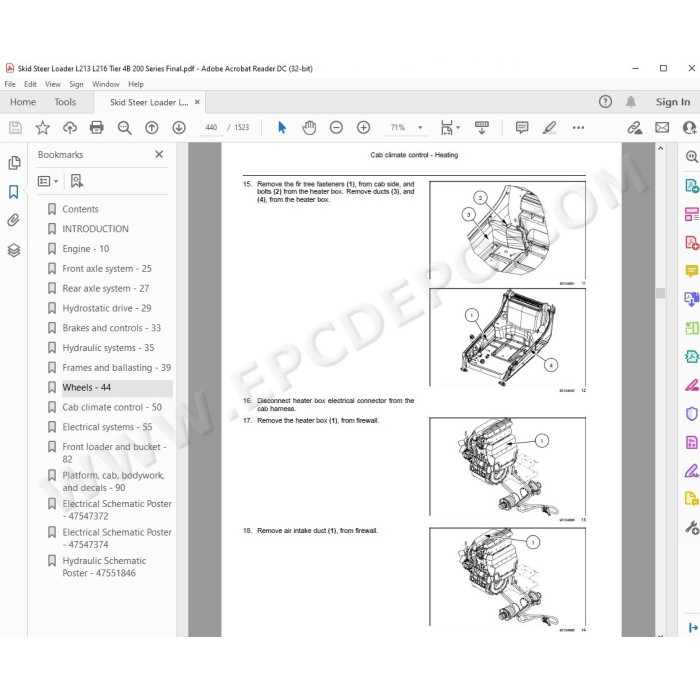Add new bookmark icon in Bookmarks panel

[x=76, y=181]
